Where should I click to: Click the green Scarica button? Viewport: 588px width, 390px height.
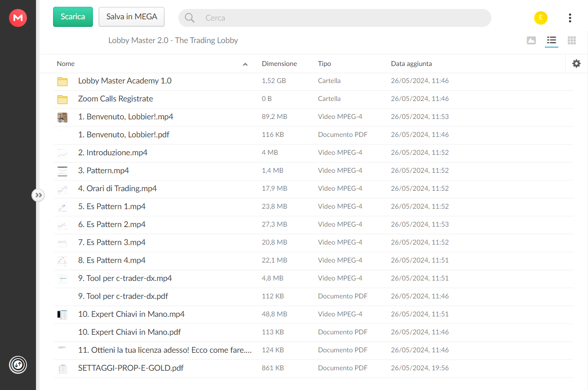click(73, 17)
